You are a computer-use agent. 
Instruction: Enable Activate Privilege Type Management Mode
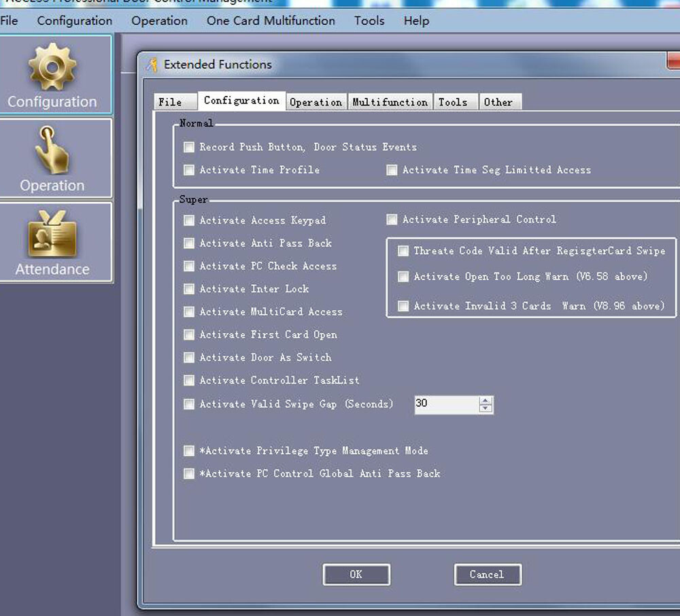(189, 451)
